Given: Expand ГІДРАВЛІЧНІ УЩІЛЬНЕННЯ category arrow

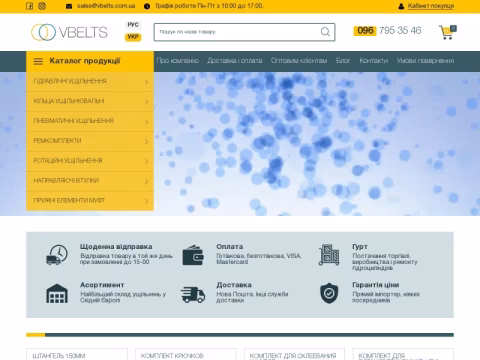Looking at the screenshot, I should [146, 82].
